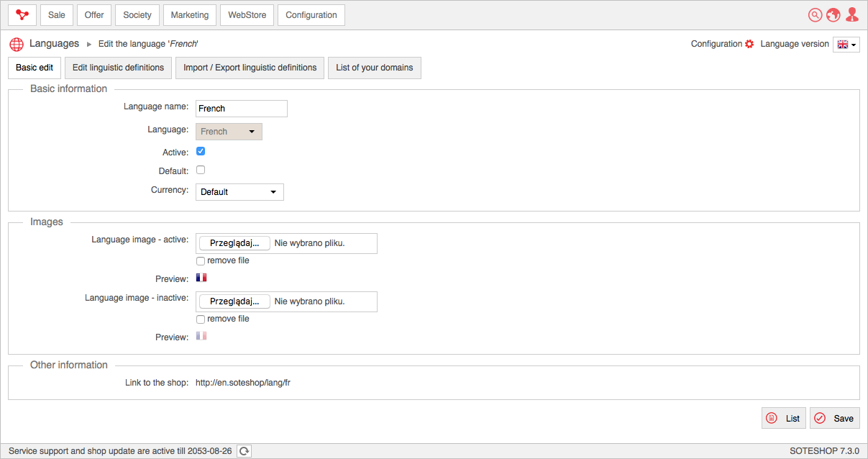Switch to the Basic edit tab
The image size is (868, 459).
pos(35,68)
